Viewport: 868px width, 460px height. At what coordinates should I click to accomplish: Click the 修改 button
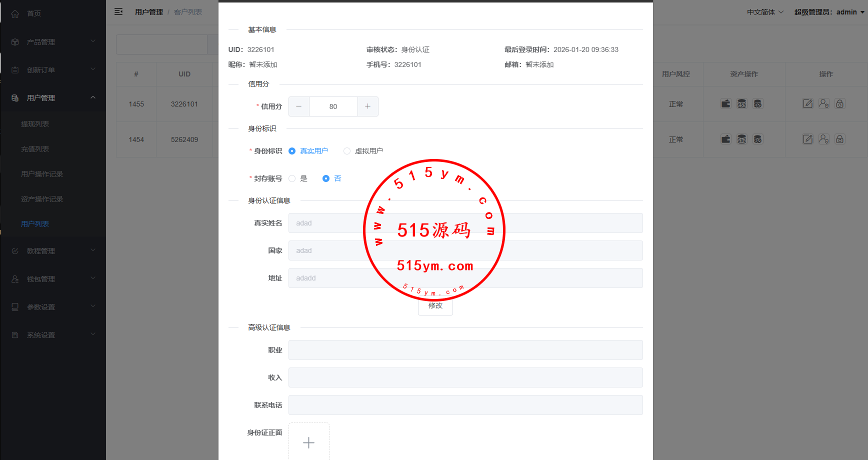pyautogui.click(x=435, y=306)
